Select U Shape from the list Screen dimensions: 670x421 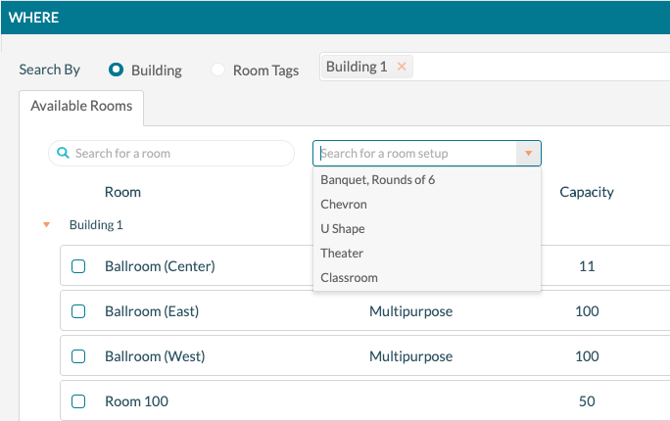click(342, 228)
